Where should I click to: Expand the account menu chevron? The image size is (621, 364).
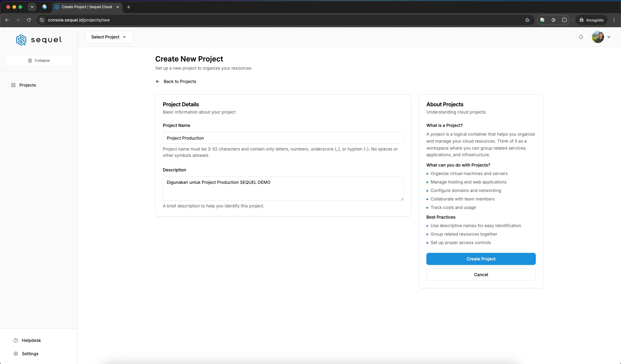[609, 37]
